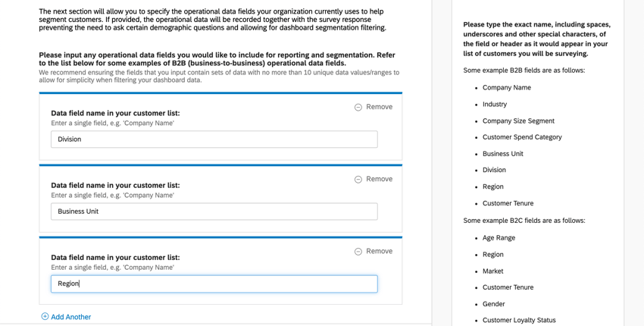Click the field label above the Region input
The height and width of the screenshot is (326, 644).
115,257
